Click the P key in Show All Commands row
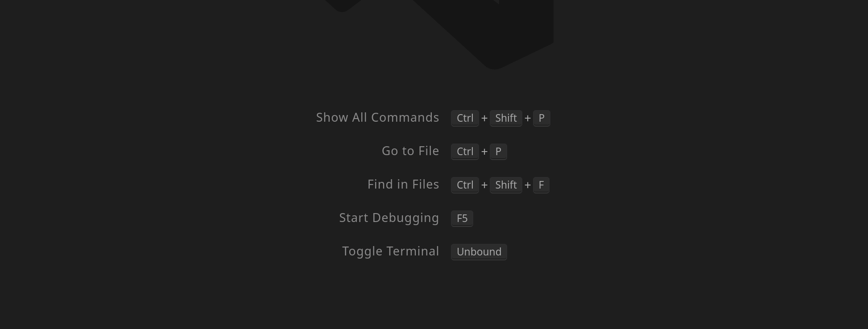Viewport: 868px width, 329px height. (541, 118)
